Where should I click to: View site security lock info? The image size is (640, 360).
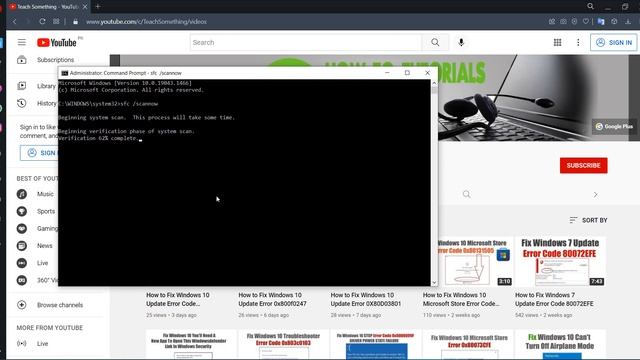[x=75, y=22]
